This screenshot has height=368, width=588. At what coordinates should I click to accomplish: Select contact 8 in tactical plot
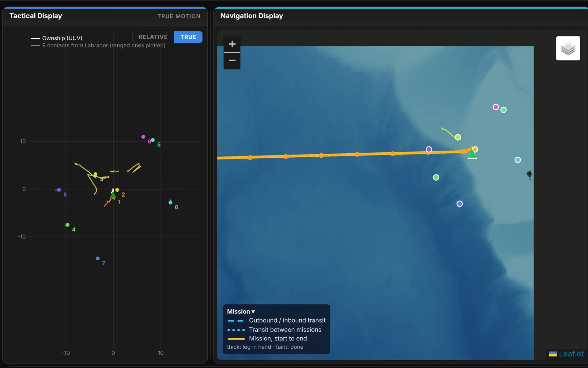point(59,190)
